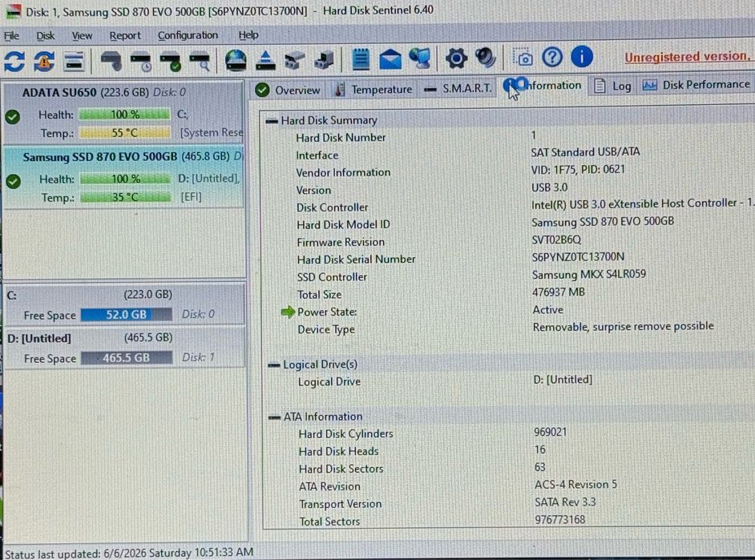Collapse the Logical Drive(s) section
This screenshot has width=755, height=560.
click(273, 365)
